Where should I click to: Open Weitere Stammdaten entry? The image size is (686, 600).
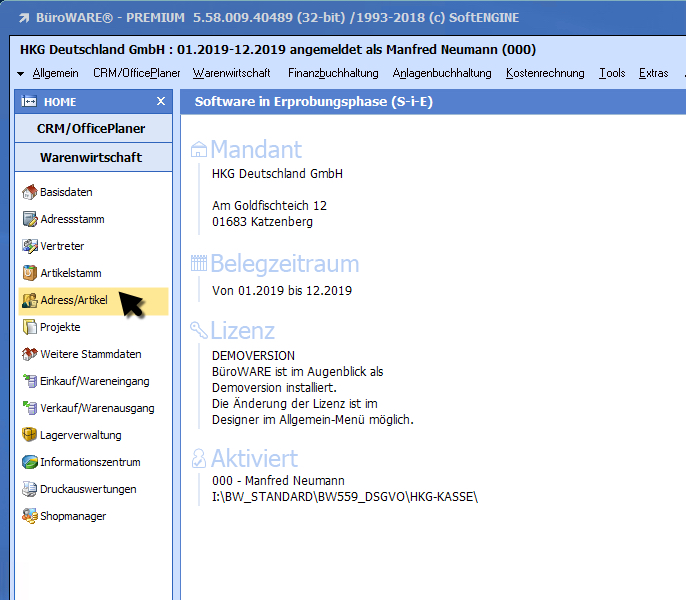click(x=90, y=354)
